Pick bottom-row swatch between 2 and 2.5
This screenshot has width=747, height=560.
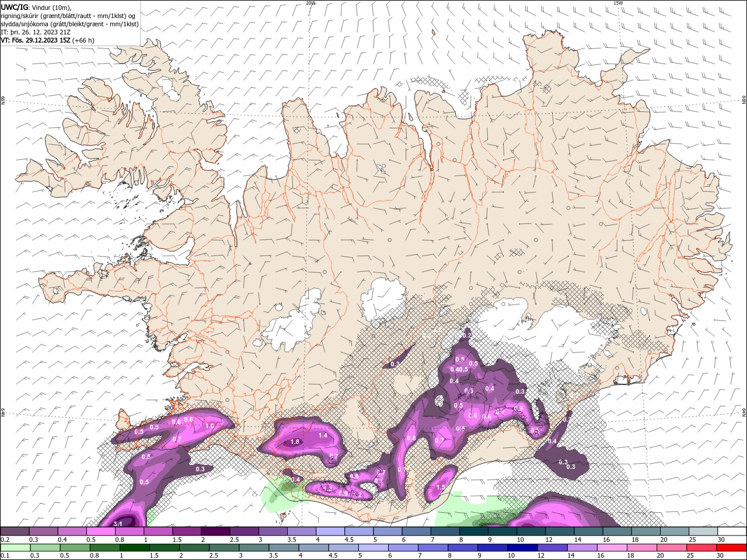pos(194,548)
